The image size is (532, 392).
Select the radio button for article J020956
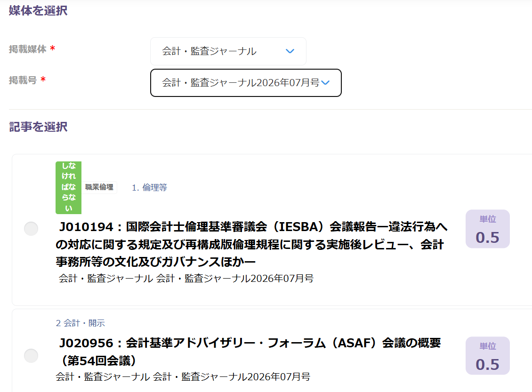[x=31, y=356]
